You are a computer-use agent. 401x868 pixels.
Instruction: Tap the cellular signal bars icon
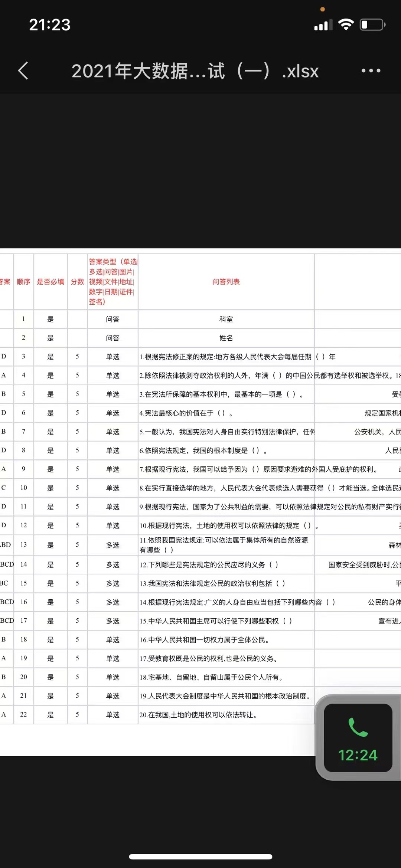pos(323,25)
